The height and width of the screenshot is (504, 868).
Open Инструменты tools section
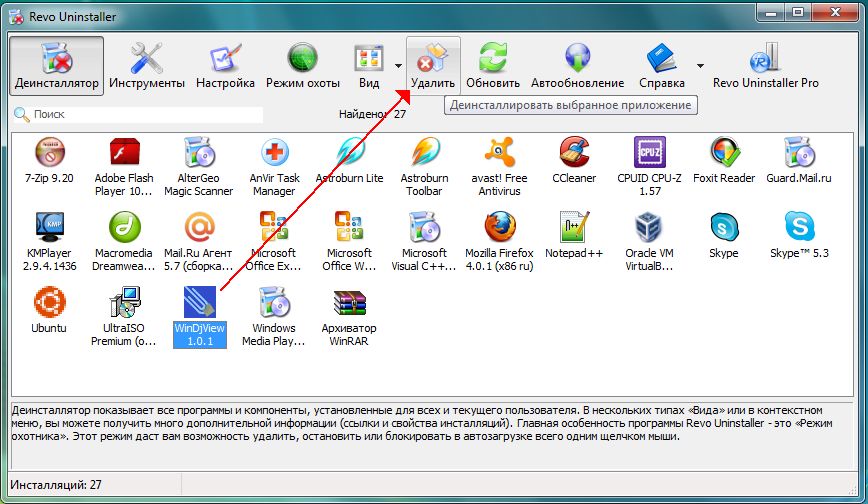147,66
